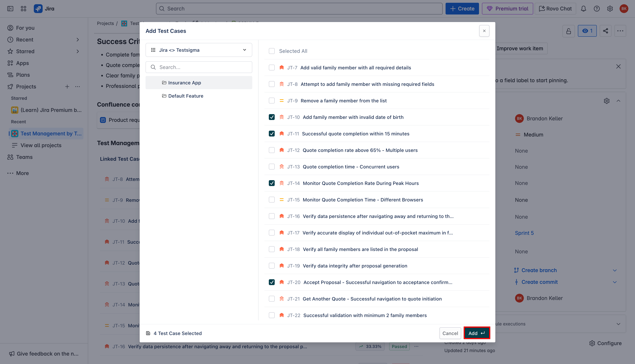Click the lock restrictions icon
The height and width of the screenshot is (364, 635).
coord(569,31)
